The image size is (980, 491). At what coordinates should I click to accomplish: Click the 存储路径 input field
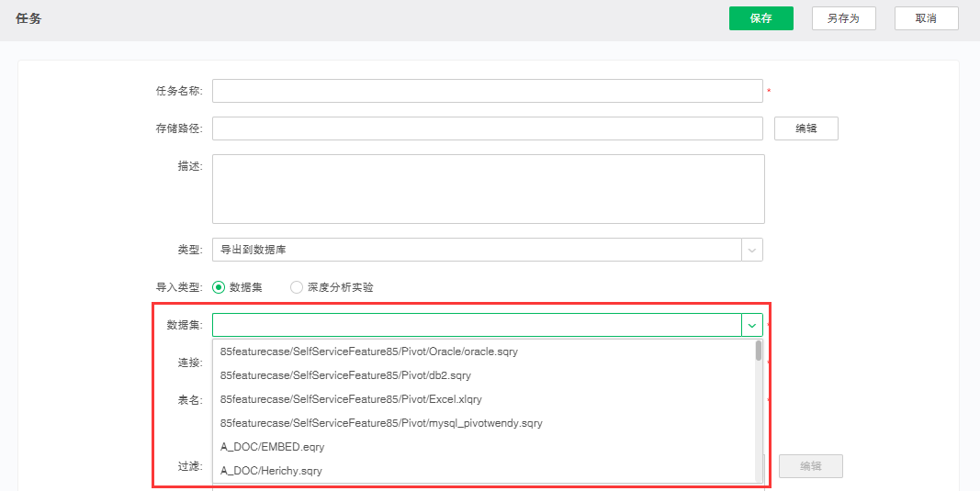click(x=487, y=128)
